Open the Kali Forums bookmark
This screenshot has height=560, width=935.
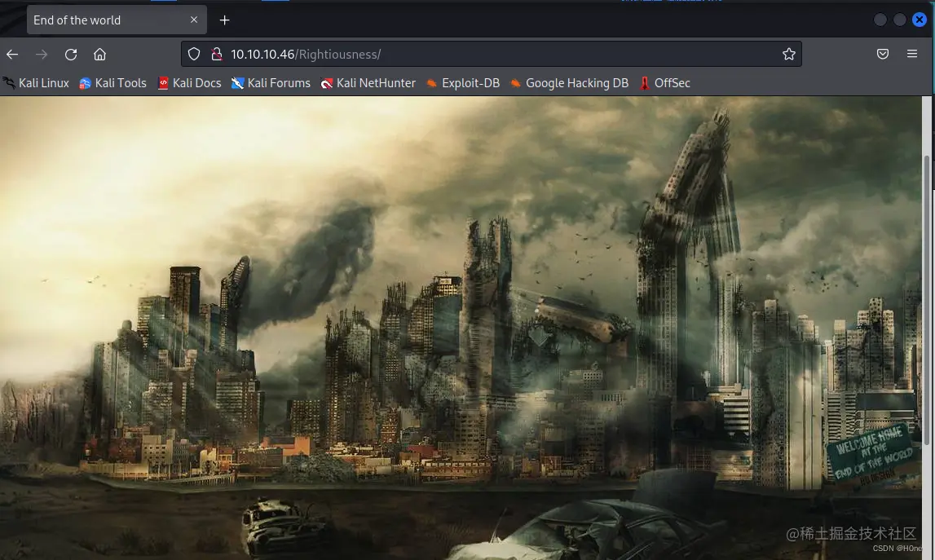(x=271, y=83)
